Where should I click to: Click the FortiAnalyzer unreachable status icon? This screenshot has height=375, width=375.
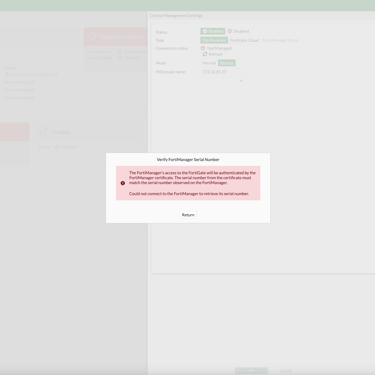click(x=120, y=52)
